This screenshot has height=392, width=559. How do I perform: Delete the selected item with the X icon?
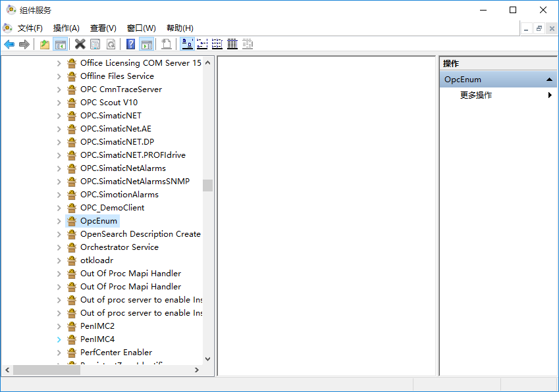[x=80, y=45]
